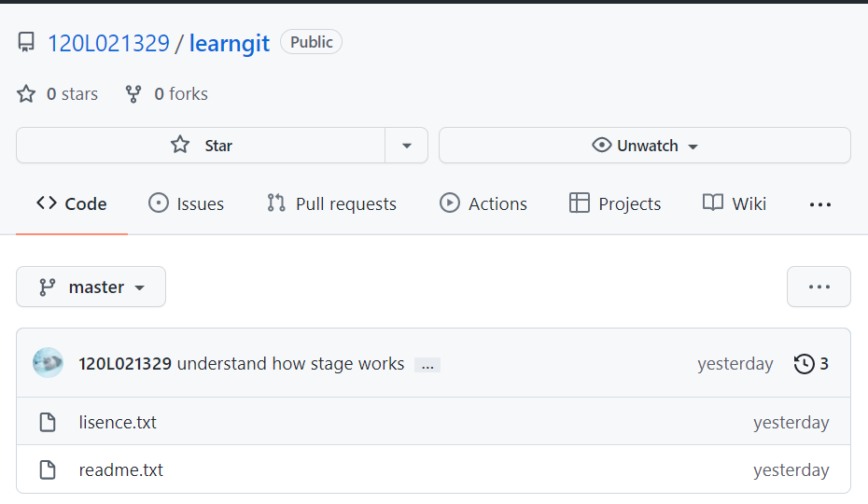868x504 pixels.
Task: Show more tabs via navigation ellipsis
Action: (820, 204)
